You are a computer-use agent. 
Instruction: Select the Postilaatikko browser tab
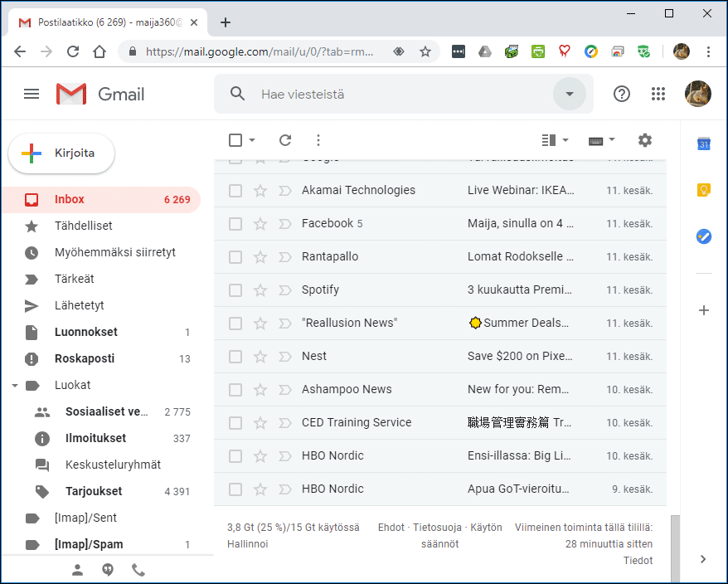click(x=99, y=23)
